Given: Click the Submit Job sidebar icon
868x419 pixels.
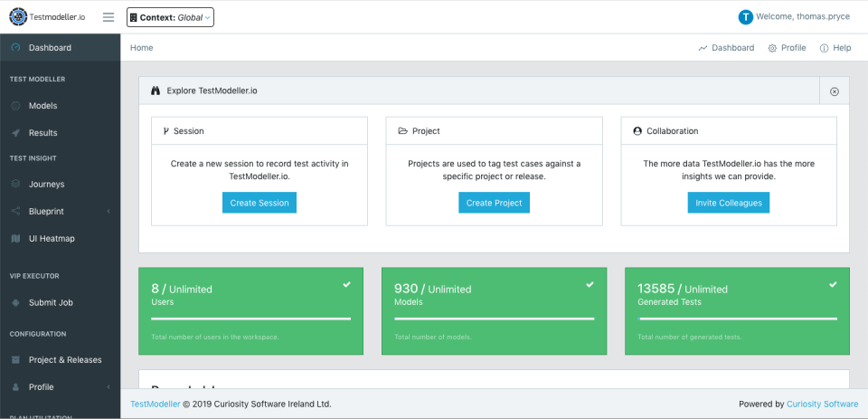Looking at the screenshot, I should point(16,302).
